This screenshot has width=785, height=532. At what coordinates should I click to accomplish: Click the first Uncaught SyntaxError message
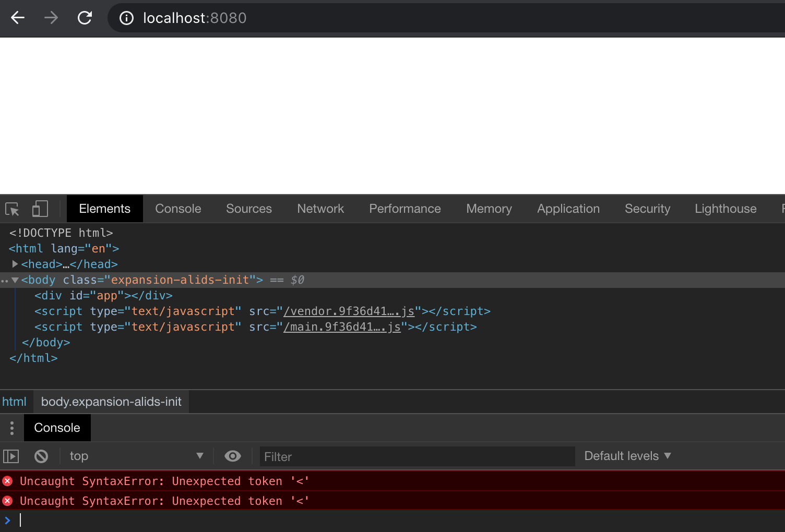tap(164, 481)
